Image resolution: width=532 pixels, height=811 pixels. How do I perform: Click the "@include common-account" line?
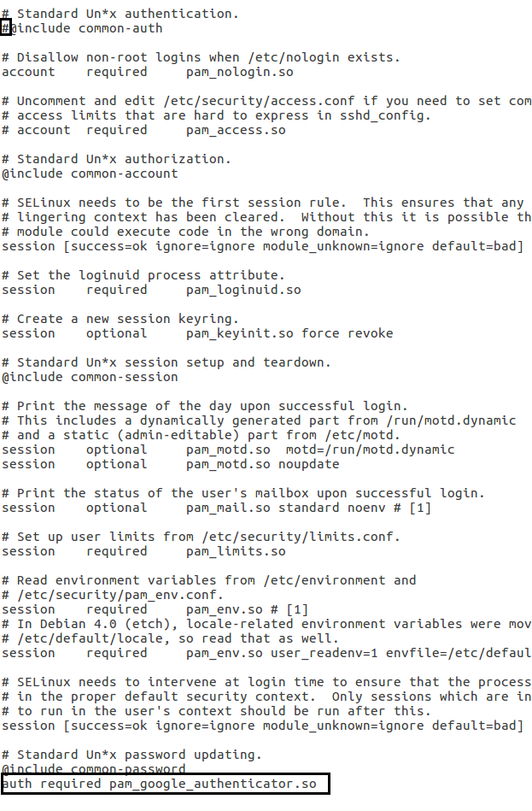click(x=90, y=173)
